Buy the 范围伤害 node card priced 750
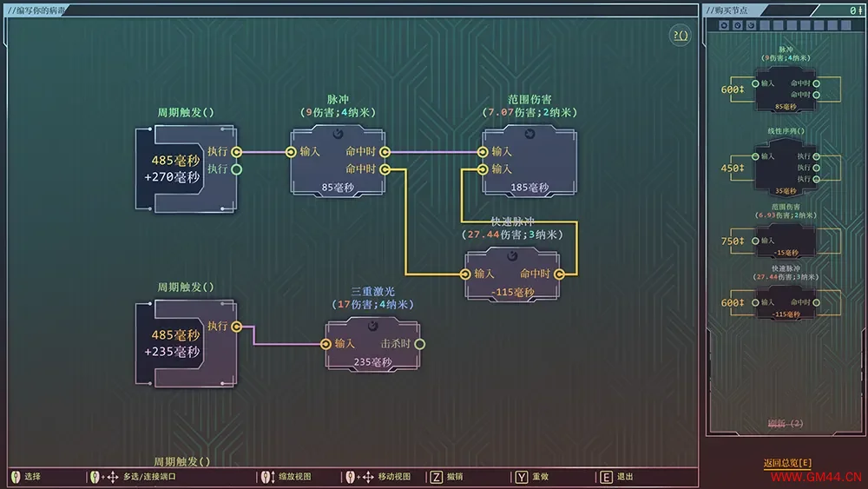868x489 pixels. [786, 241]
